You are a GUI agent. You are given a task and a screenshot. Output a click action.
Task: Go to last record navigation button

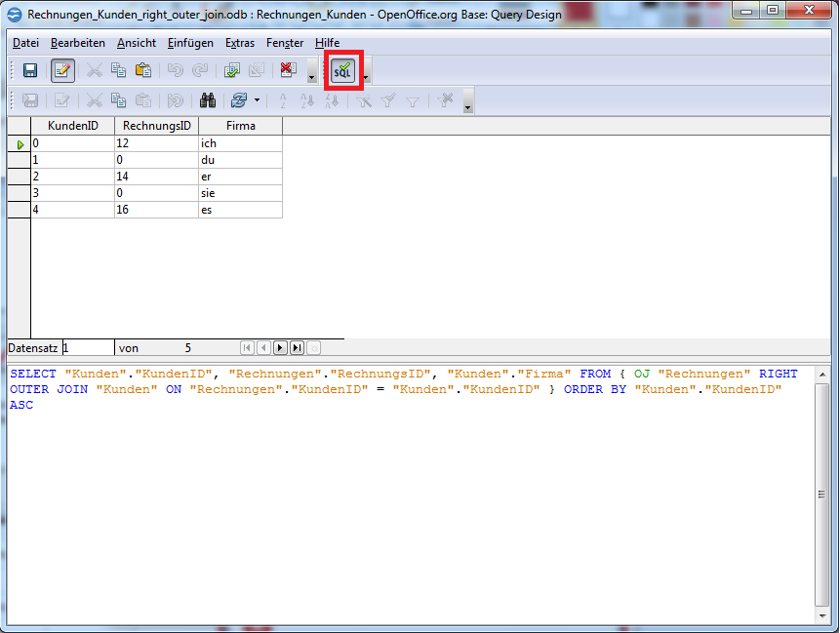point(297,348)
